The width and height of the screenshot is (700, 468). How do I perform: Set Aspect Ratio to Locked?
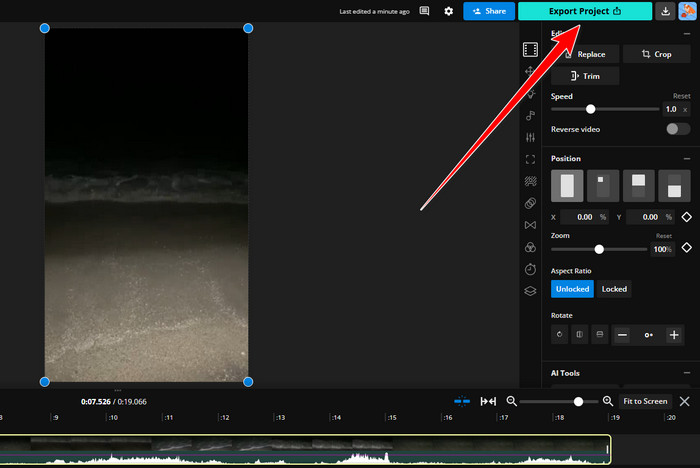pos(614,289)
